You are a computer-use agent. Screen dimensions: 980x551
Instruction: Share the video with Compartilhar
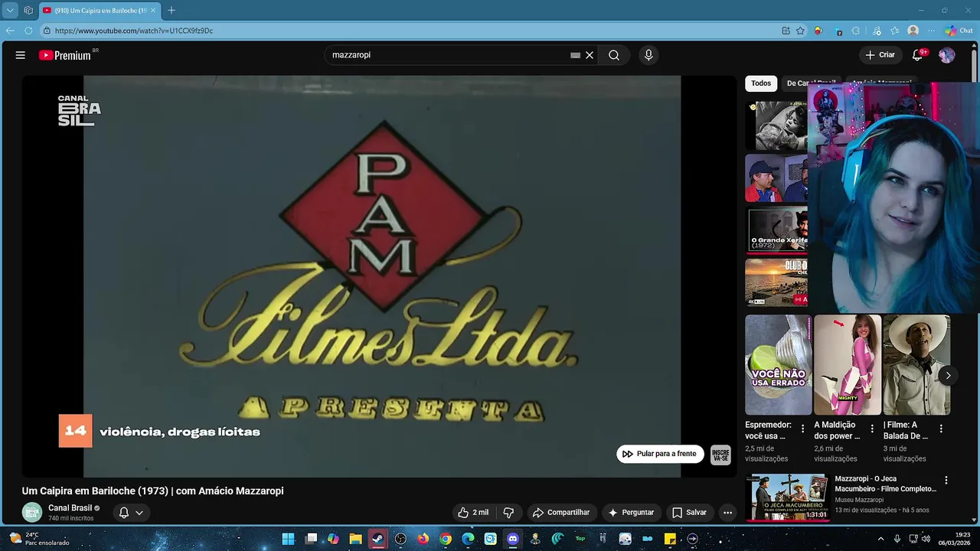[x=561, y=513]
